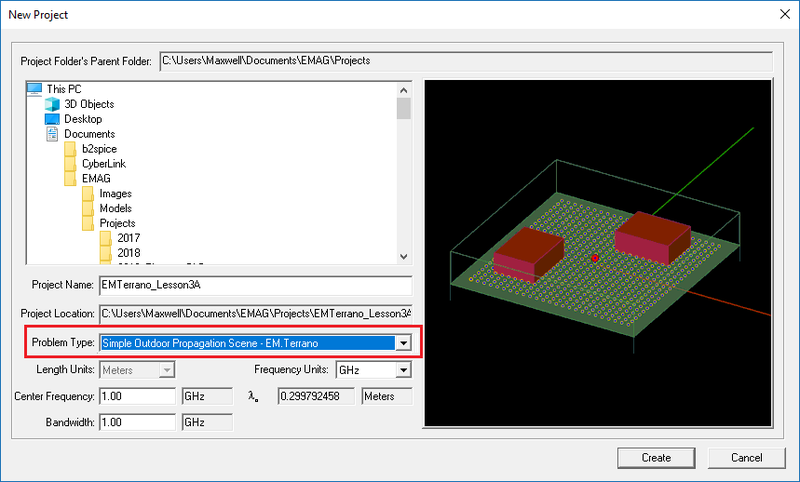Click the Center Frequency GHz unit box
The height and width of the screenshot is (482, 800).
coord(207,396)
